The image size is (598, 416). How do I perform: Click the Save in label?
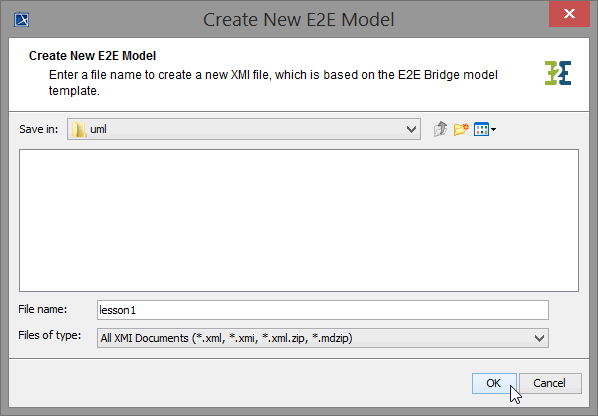[39, 129]
